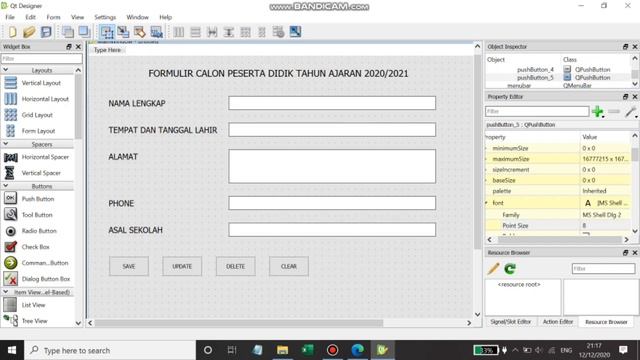Select Tree View widget in Widget Box
This screenshot has height=360, width=640.
35,321
